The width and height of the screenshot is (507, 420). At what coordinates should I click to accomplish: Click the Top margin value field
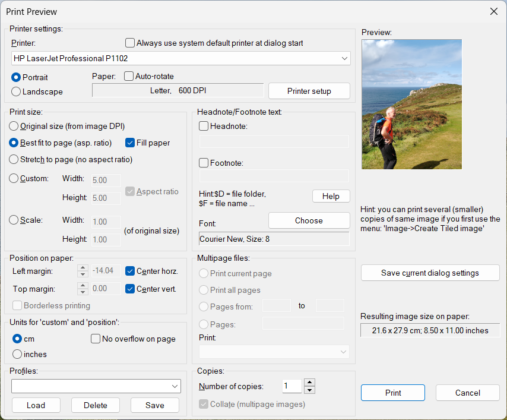[106, 289]
